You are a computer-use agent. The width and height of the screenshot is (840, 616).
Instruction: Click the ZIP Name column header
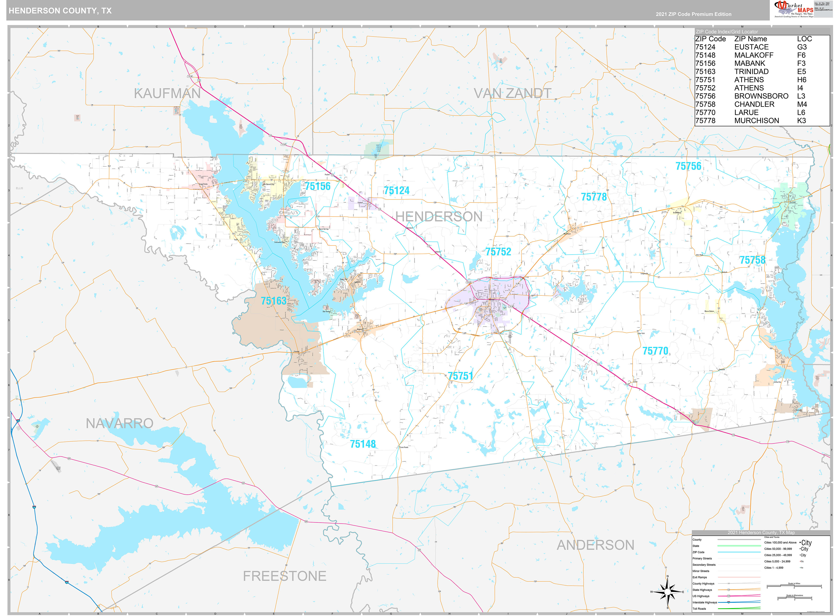click(x=750, y=39)
